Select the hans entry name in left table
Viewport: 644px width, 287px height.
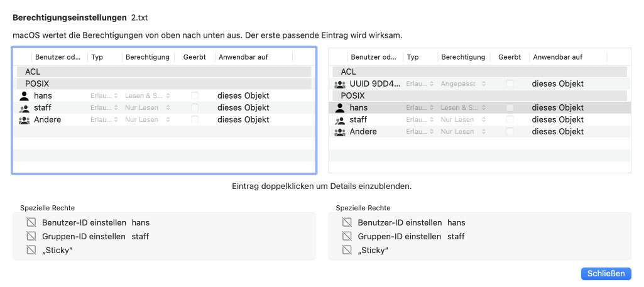coord(43,95)
